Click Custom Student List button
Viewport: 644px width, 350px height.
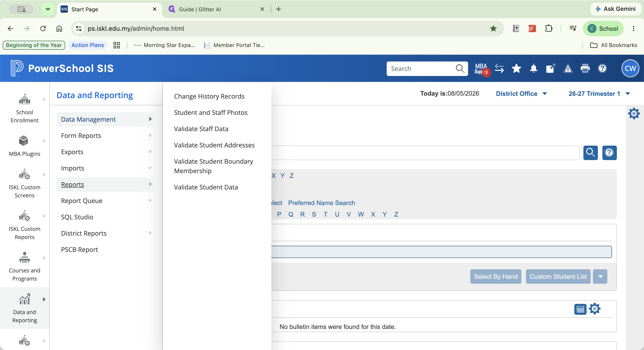point(558,277)
